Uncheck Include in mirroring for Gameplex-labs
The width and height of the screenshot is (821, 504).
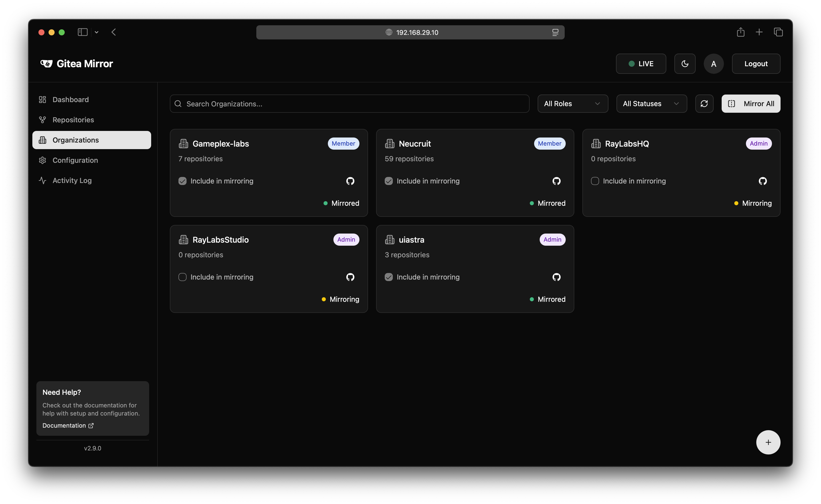point(182,181)
